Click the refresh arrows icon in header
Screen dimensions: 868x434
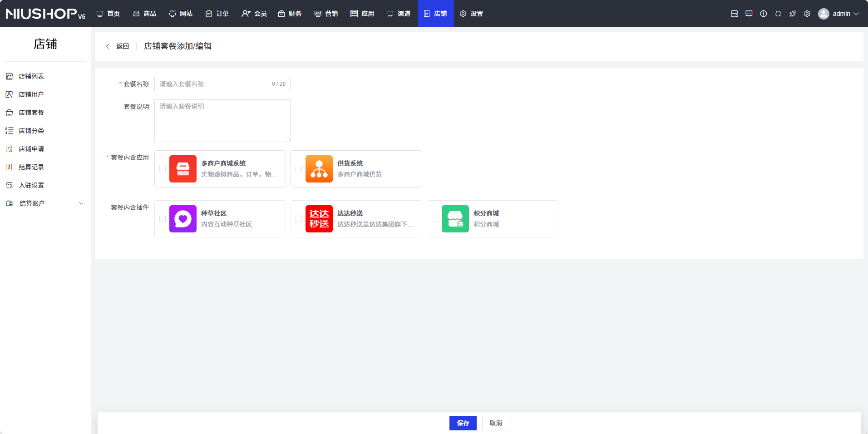[x=778, y=14]
